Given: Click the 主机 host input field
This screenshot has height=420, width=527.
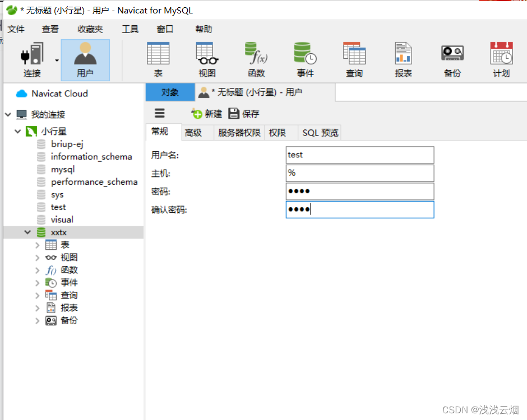Looking at the screenshot, I should [x=360, y=173].
